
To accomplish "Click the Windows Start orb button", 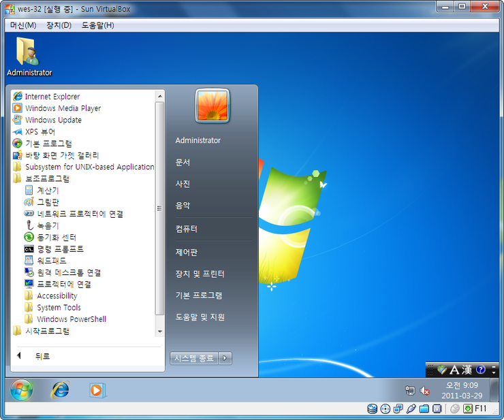I will (21, 390).
